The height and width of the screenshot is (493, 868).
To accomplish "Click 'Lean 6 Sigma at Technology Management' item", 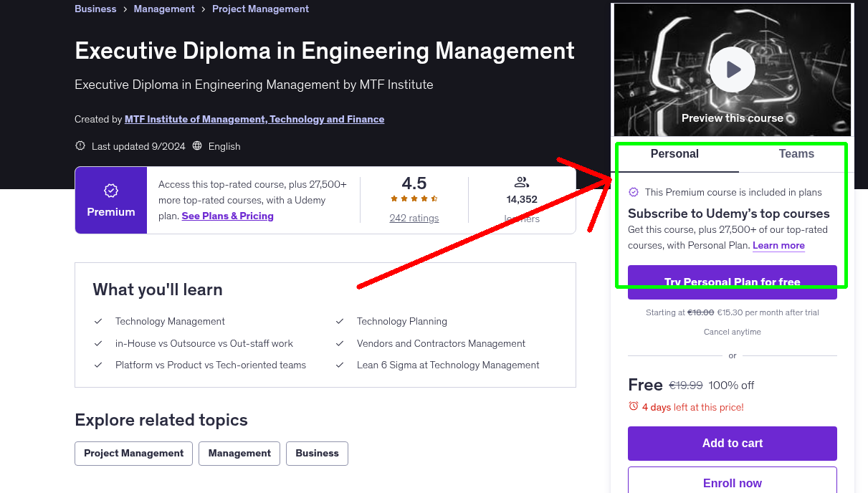I will (x=448, y=365).
